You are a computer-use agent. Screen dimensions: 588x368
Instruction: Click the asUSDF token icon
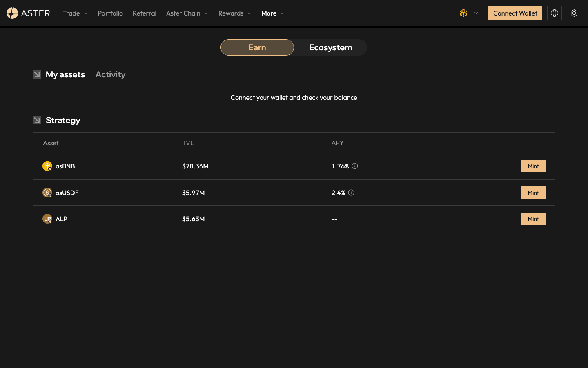47,193
